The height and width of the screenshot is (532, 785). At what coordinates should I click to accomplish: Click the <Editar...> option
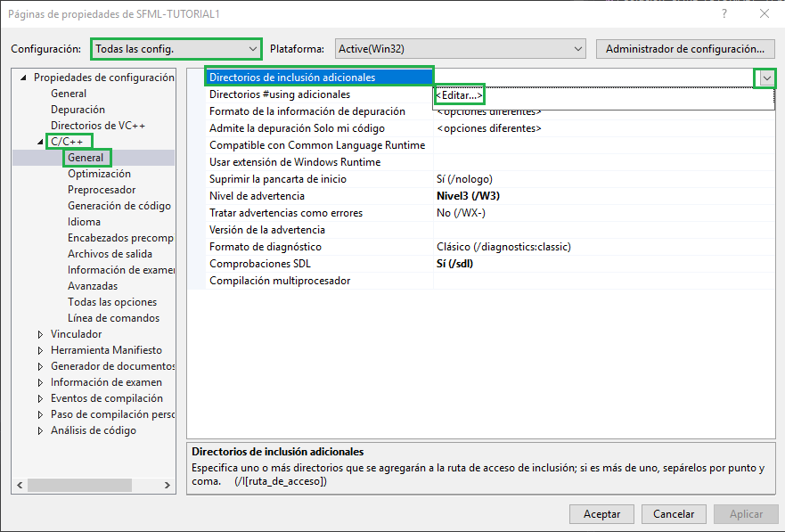[459, 94]
